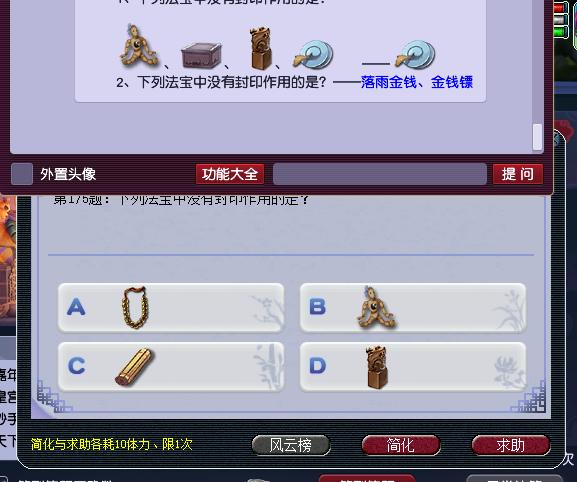Screen dimensions: 577x482
Task: Toggle the 外置头像 checkbox
Action: 22,174
